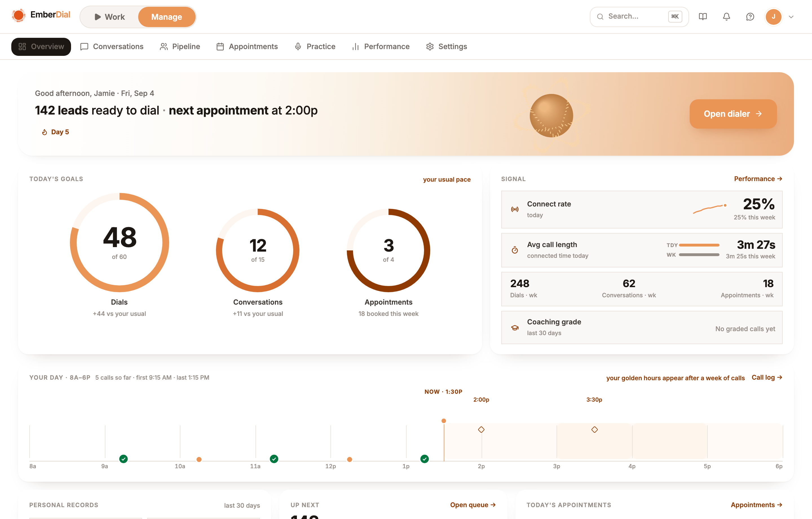Screen dimensions: 812x519
Task: Open notifications bell
Action: point(726,17)
